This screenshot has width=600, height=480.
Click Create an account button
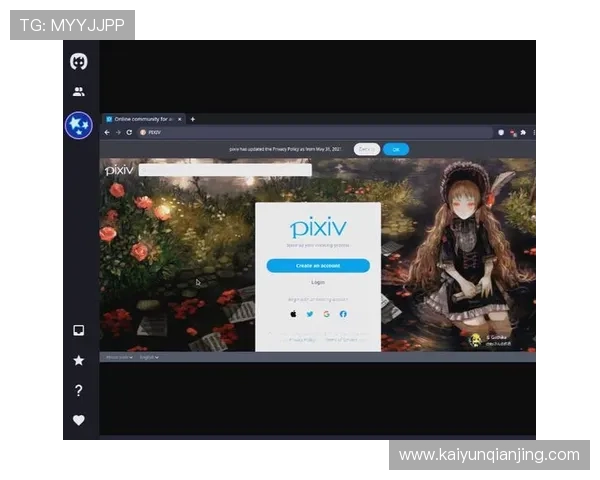(318, 266)
